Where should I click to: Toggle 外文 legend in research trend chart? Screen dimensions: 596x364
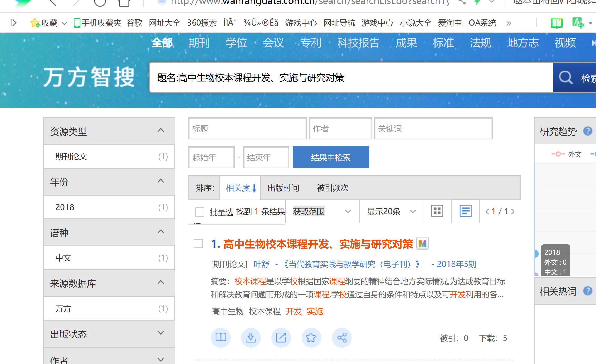tap(566, 154)
